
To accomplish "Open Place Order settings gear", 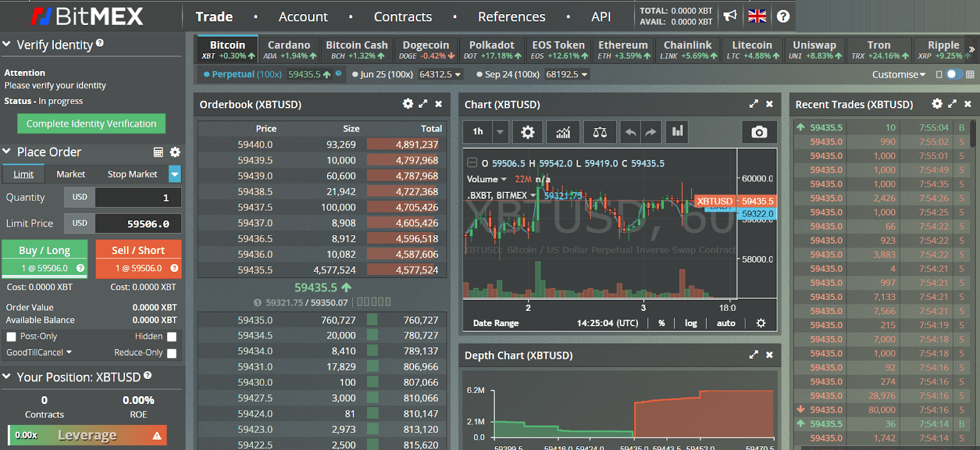I will point(175,152).
